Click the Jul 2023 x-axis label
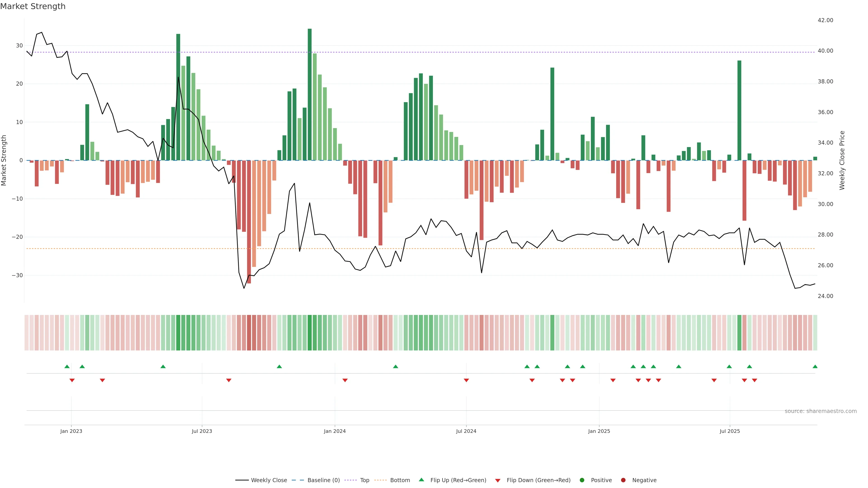This screenshot has width=868, height=488. pyautogui.click(x=202, y=431)
